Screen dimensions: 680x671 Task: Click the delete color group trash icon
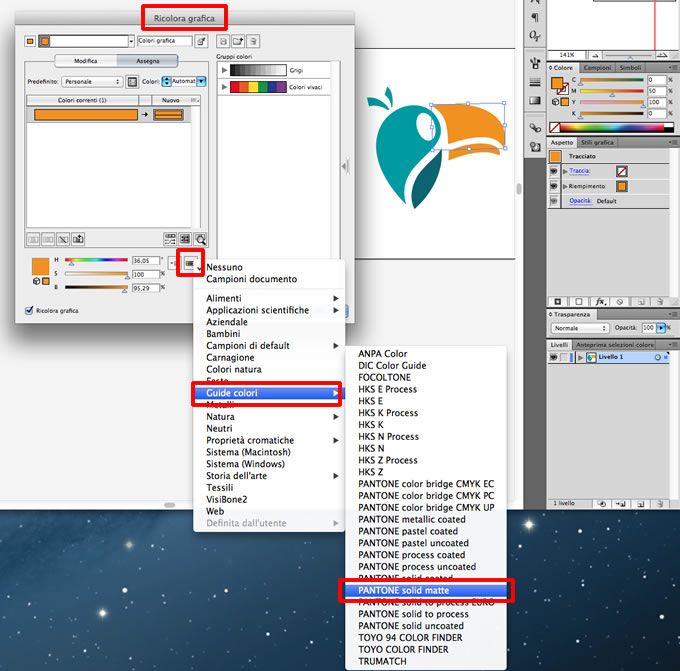[253, 41]
